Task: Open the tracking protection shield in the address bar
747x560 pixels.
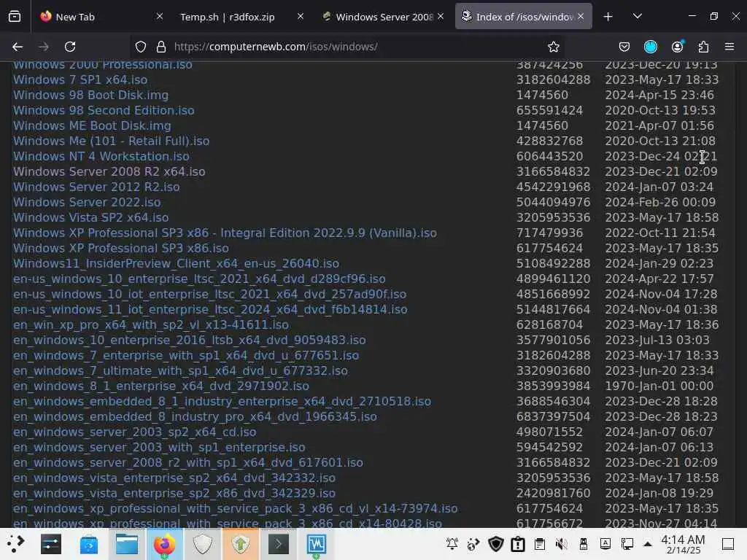Action: point(141,47)
